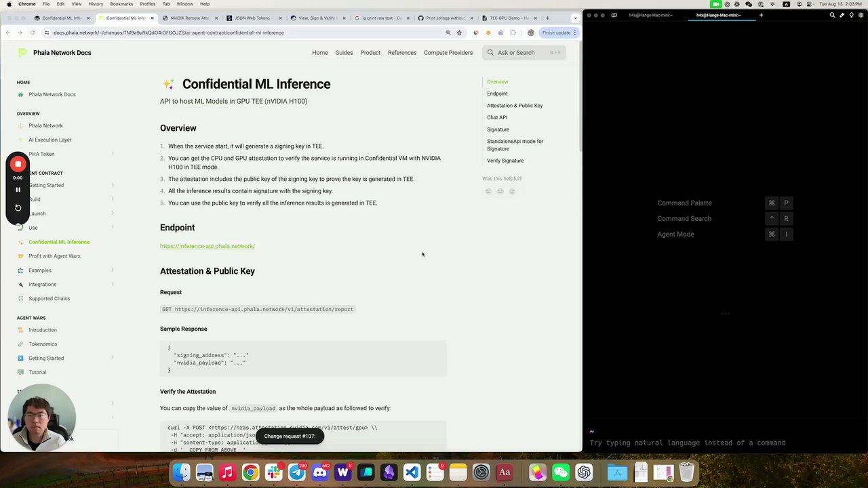
Task: Click the Phala Network Docs logo
Action: (54, 52)
